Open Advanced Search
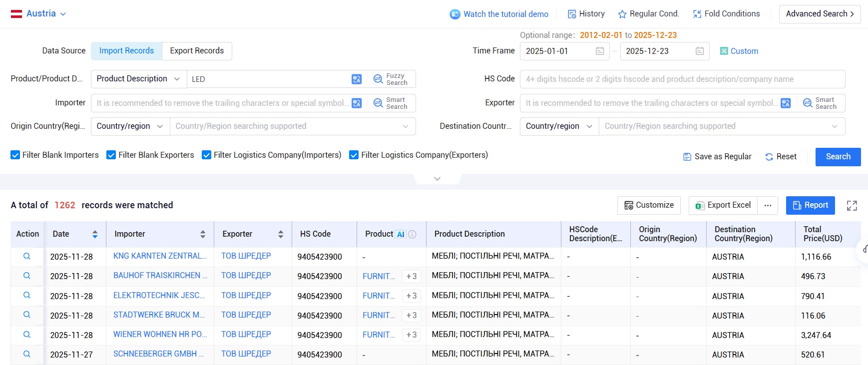 coord(820,14)
